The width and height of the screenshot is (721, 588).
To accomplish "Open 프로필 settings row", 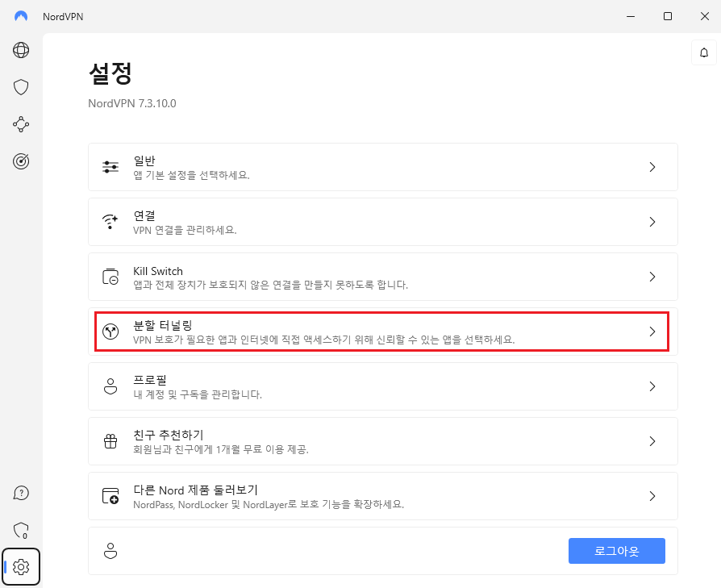I will tap(382, 386).
